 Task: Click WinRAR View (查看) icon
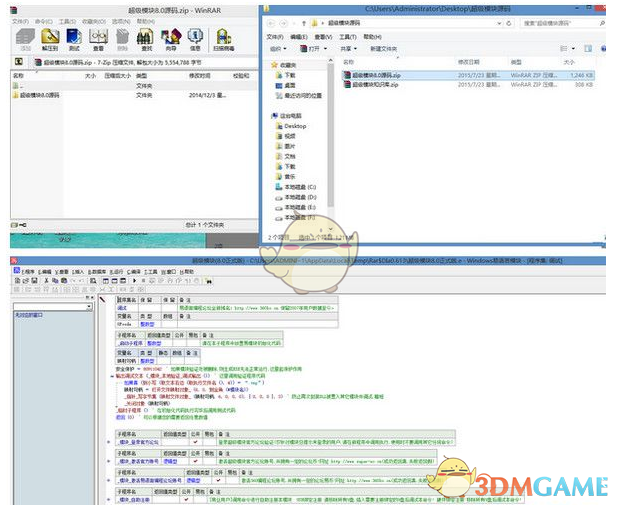[98, 40]
